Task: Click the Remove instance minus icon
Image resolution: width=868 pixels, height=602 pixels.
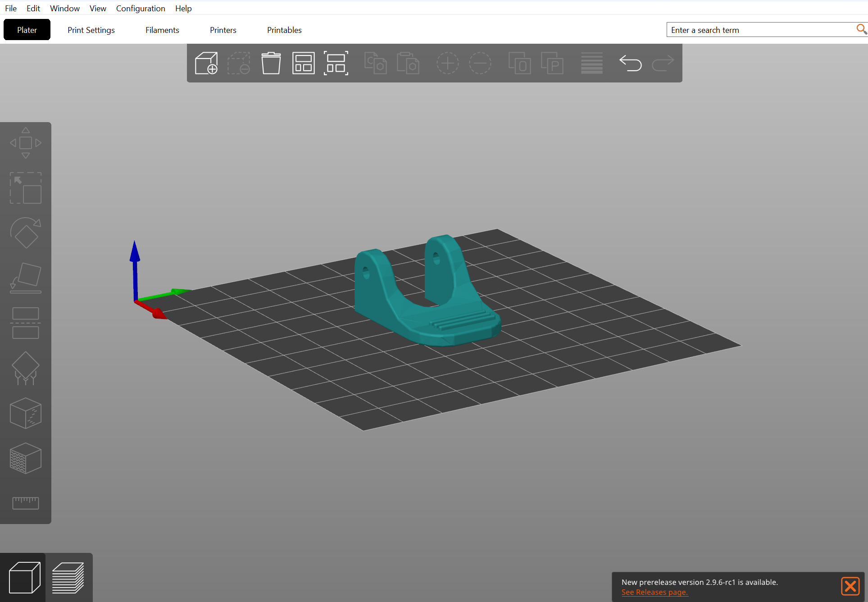Action: (480, 63)
